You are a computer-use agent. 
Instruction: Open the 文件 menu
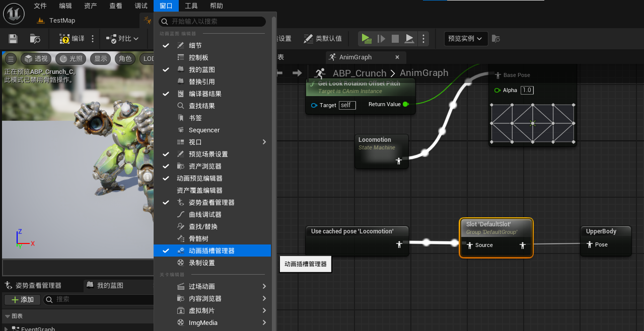[40, 6]
